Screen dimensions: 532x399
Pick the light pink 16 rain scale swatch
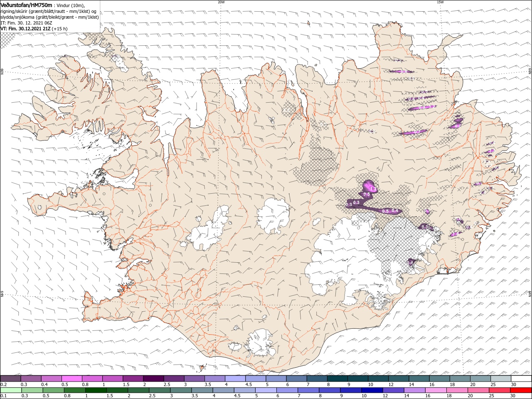435,390
